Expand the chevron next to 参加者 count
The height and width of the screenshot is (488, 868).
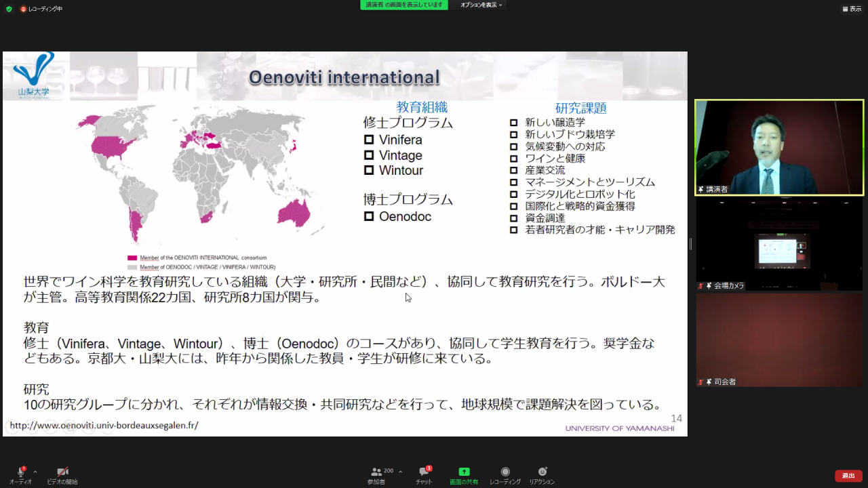400,472
